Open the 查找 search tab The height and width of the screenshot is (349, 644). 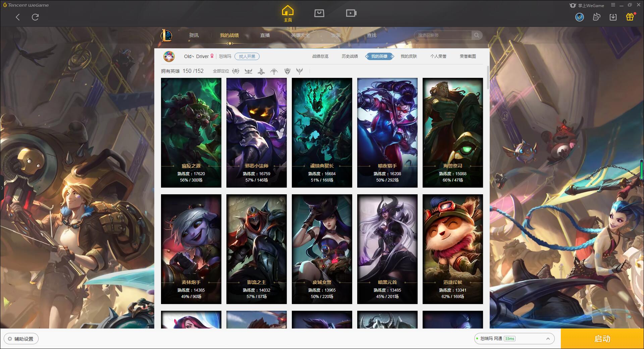[372, 35]
